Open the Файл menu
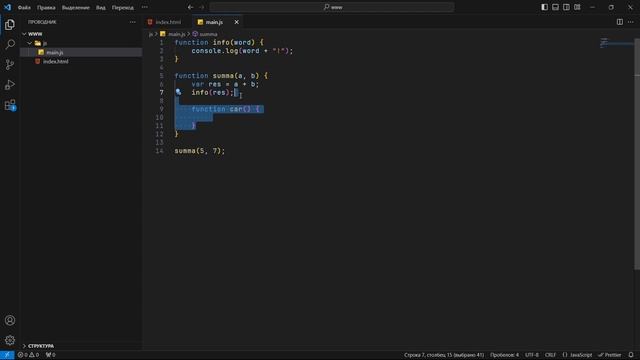 point(24,7)
